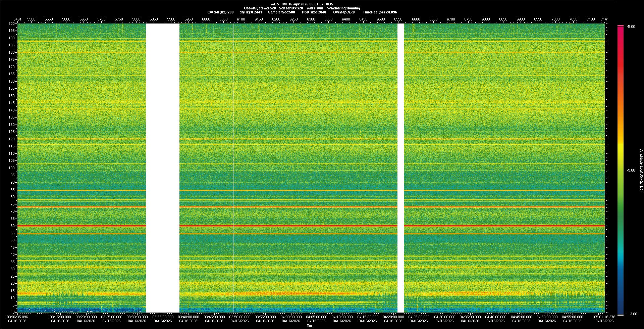This screenshot has width=644, height=329.
Task: Click the PSD size:2048 header text
Action: pyautogui.click(x=314, y=12)
